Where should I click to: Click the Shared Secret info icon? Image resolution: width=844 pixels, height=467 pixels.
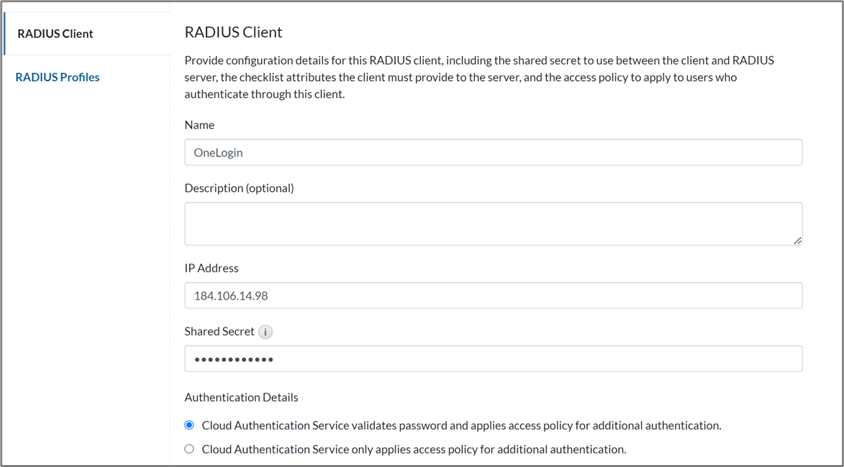[x=265, y=332]
